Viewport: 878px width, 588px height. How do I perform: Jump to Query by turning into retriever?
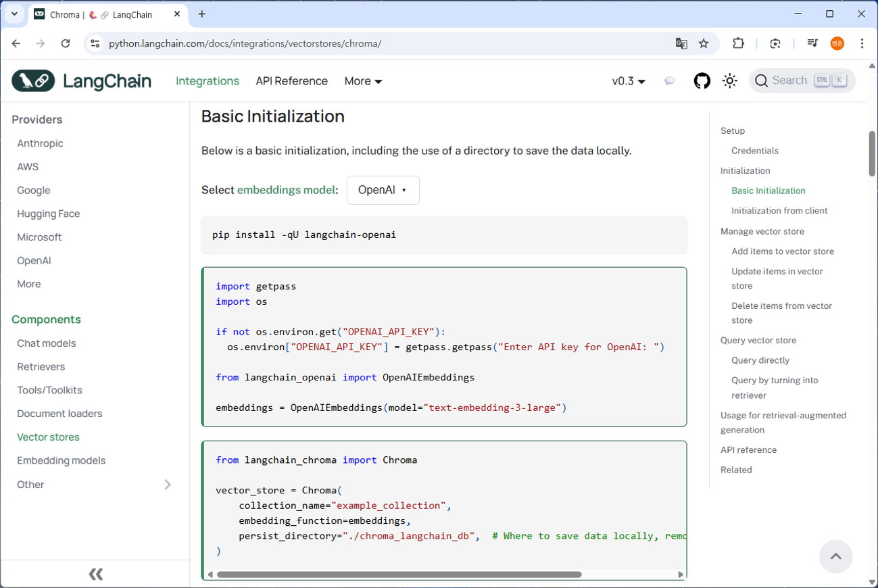(x=775, y=388)
